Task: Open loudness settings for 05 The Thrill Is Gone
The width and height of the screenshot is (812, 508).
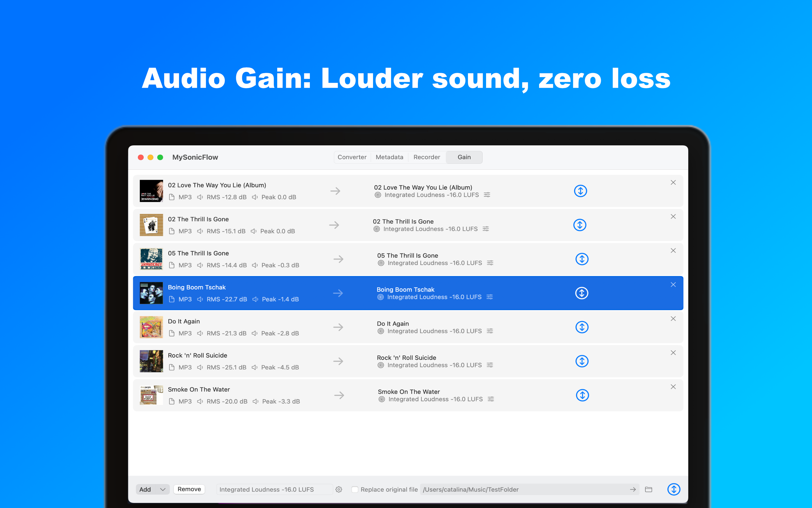Action: coord(490,263)
